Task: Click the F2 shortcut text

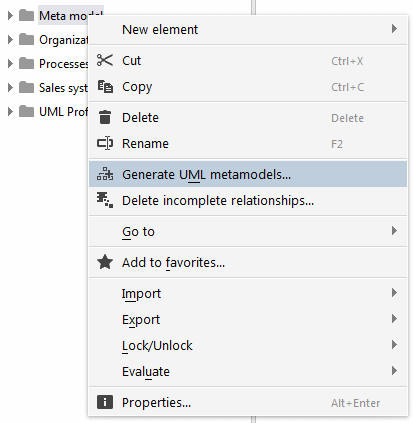Action: pos(337,144)
